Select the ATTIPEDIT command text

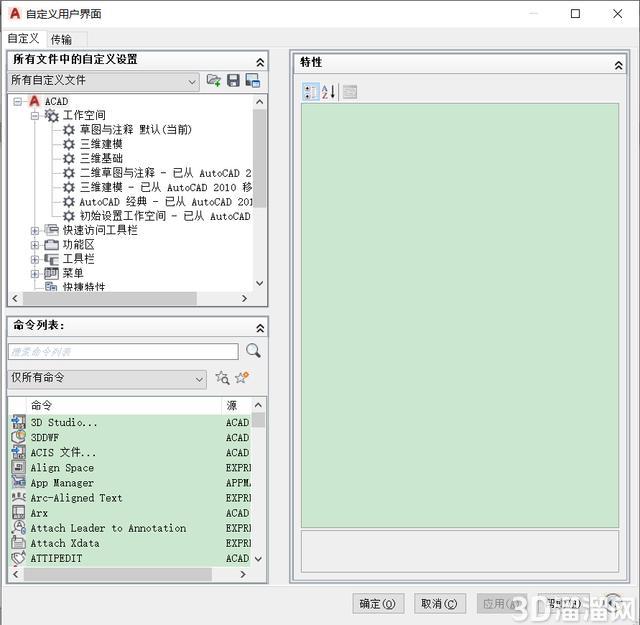pyautogui.click(x=56, y=558)
